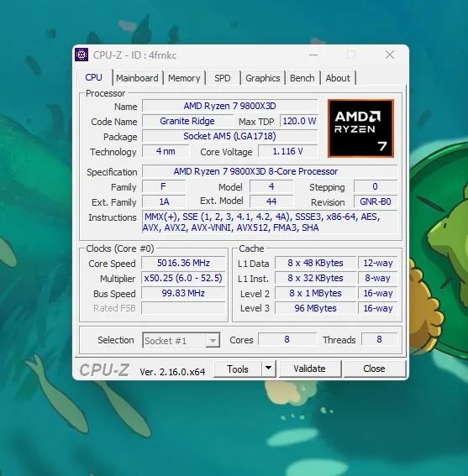
Task: Click the Level 2 8 x 1 MBytes value
Action: pos(315,293)
